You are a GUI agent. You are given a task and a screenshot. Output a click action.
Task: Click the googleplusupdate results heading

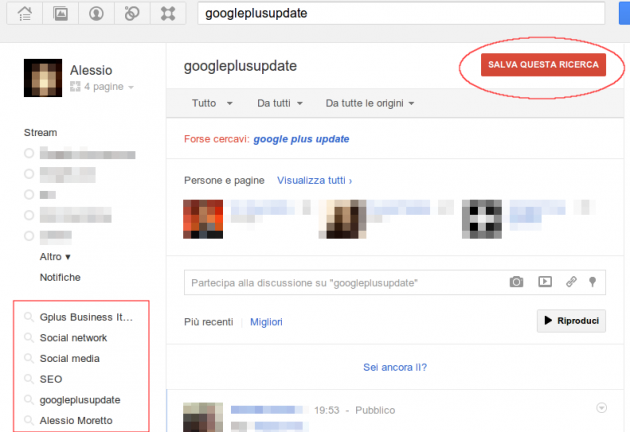click(240, 66)
